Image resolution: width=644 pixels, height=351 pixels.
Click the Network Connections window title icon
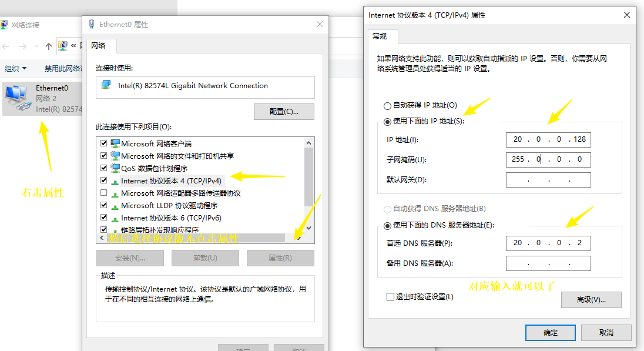point(4,25)
